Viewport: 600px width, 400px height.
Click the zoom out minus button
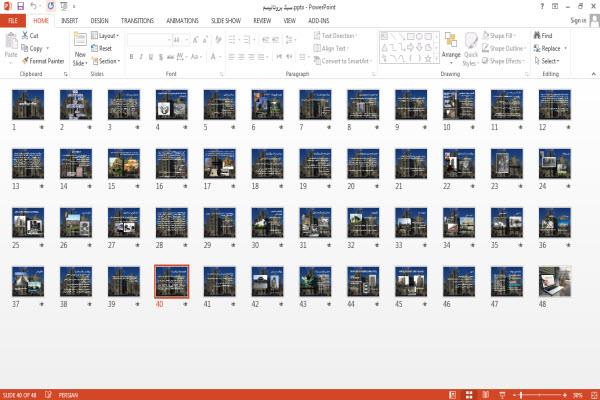pos(515,395)
